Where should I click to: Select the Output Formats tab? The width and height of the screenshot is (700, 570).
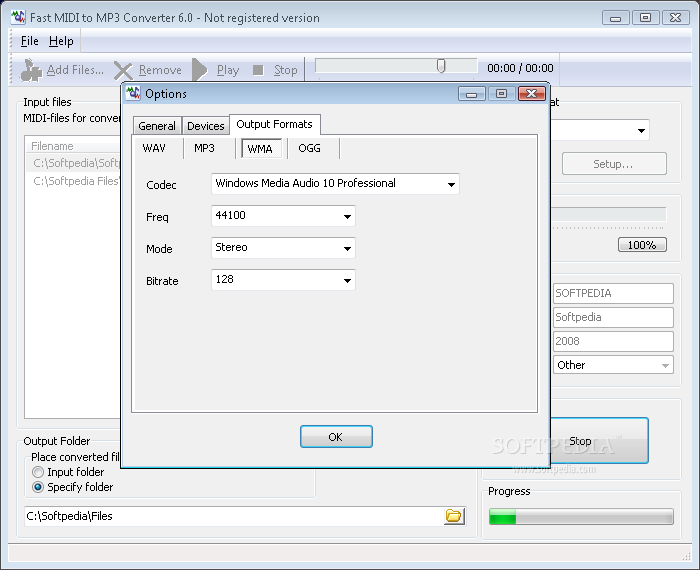[x=275, y=124]
